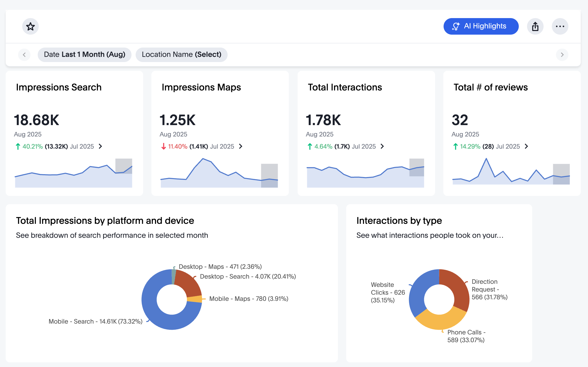Screen dimensions: 588x367
Task: Click the Impressions Search sparkline chart
Action: point(74,173)
